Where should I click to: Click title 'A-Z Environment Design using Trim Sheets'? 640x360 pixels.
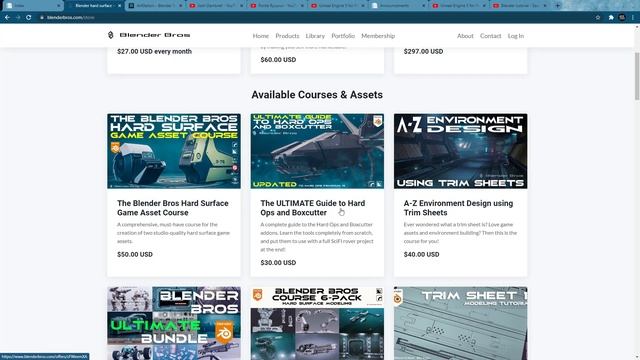(x=458, y=208)
